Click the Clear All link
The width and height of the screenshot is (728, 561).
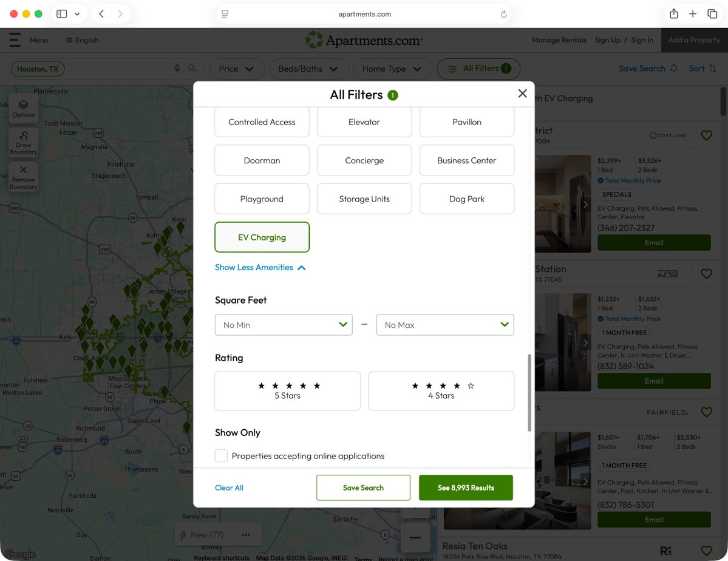click(x=229, y=488)
